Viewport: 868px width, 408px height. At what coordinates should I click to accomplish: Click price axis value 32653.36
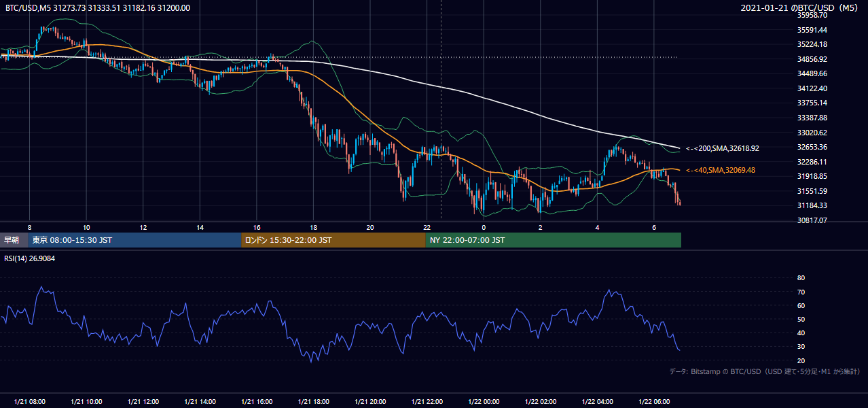point(812,147)
